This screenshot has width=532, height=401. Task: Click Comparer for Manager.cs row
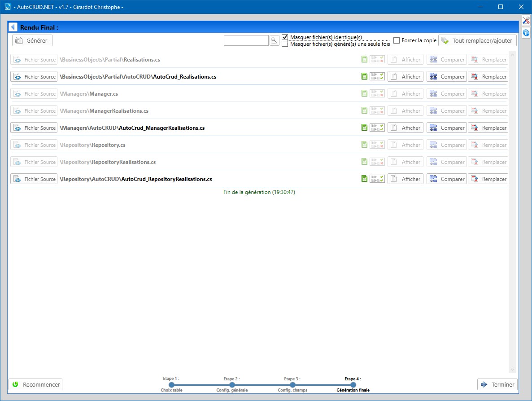point(446,93)
